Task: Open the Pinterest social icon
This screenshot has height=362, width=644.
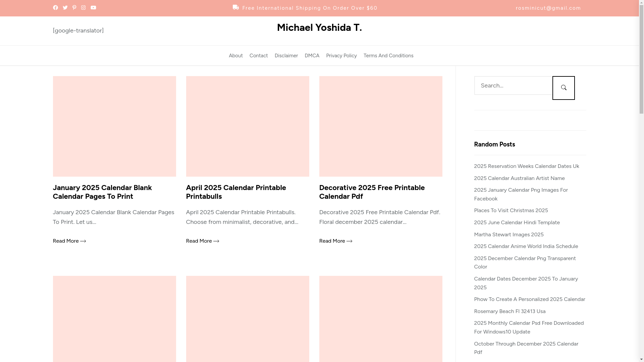Action: click(x=74, y=8)
